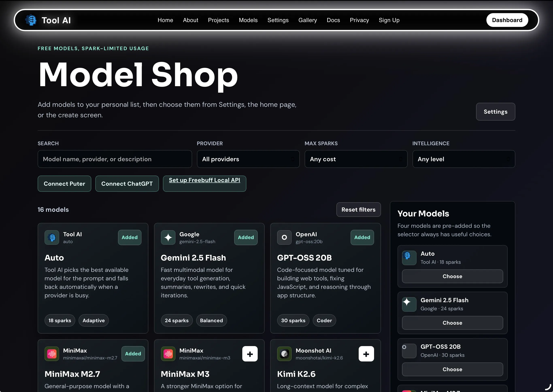Click the 16 models count text
Image resolution: width=553 pixels, height=392 pixels.
(53, 210)
